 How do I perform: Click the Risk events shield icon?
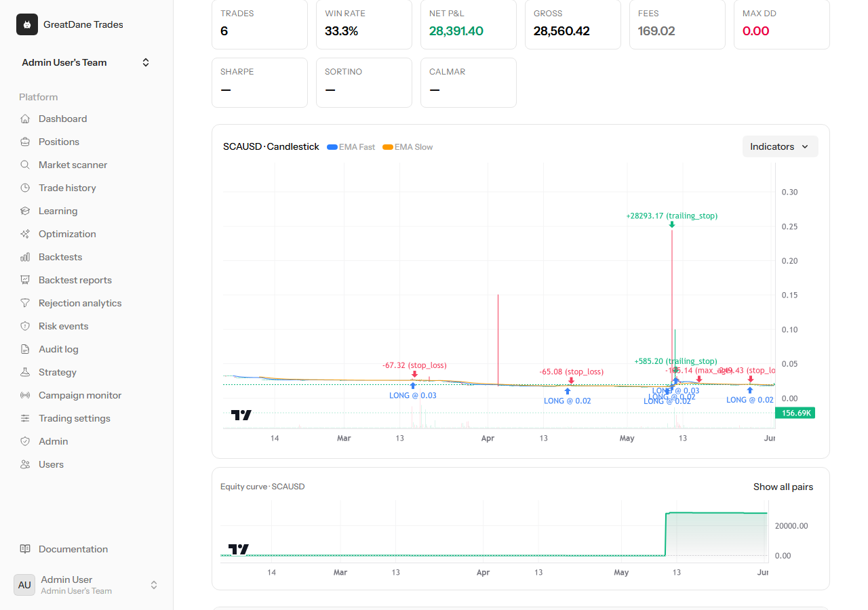pyautogui.click(x=25, y=326)
